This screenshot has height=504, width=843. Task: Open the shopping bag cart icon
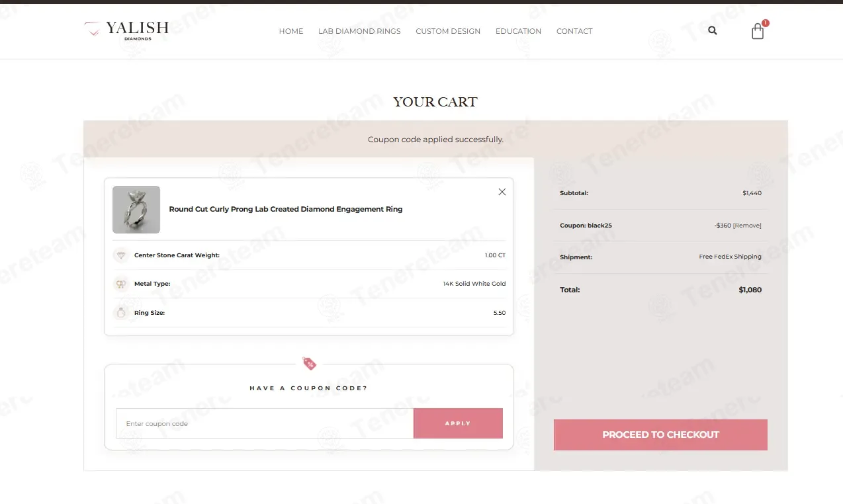(758, 31)
